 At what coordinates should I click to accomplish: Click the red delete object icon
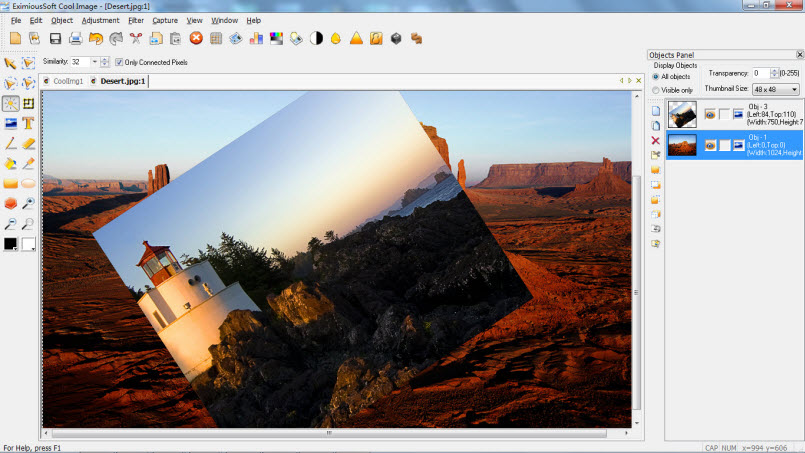pos(656,141)
